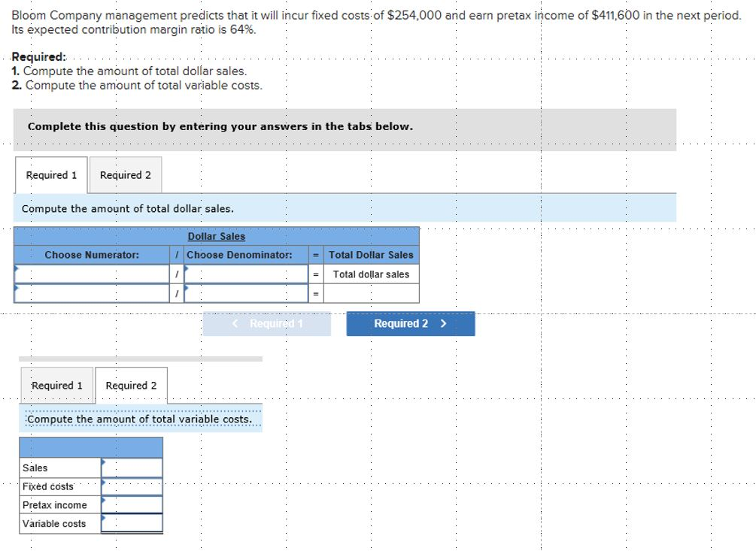Click the right chevron on Required 2 button
This screenshot has height=551, width=756.
click(x=444, y=324)
